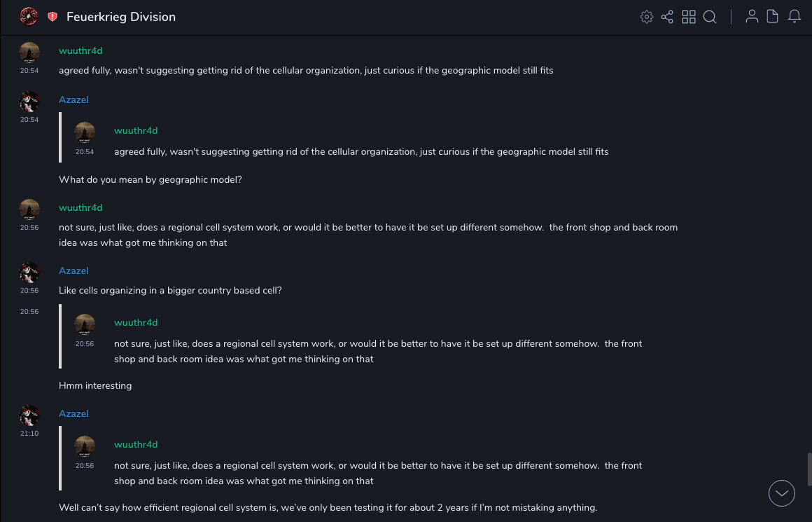812x522 pixels.
Task: Click the share icon in the header
Action: coord(667,17)
